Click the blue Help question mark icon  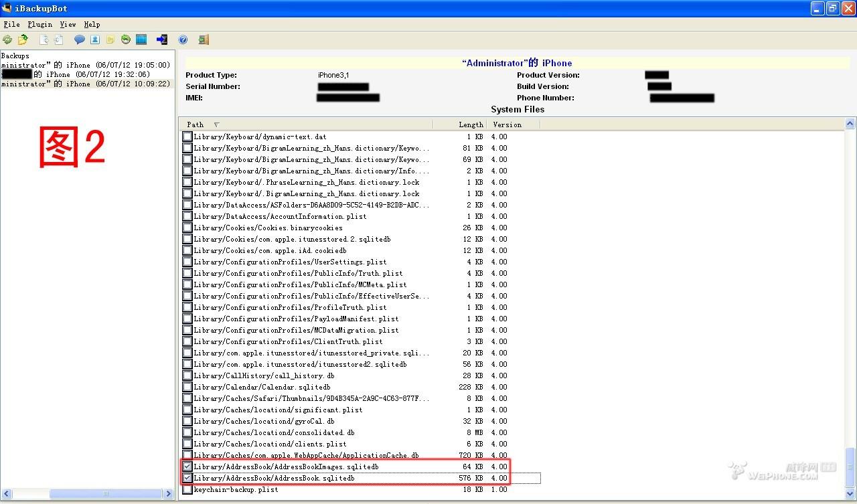click(183, 40)
